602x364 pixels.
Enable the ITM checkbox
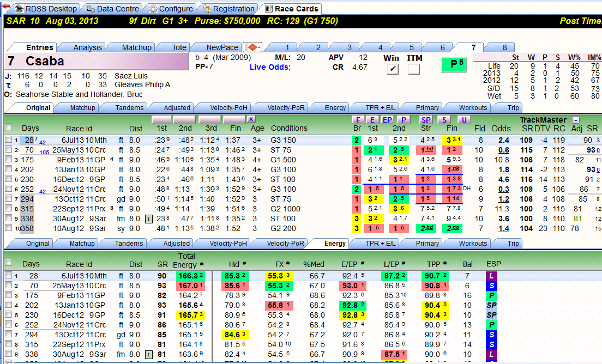(x=414, y=69)
